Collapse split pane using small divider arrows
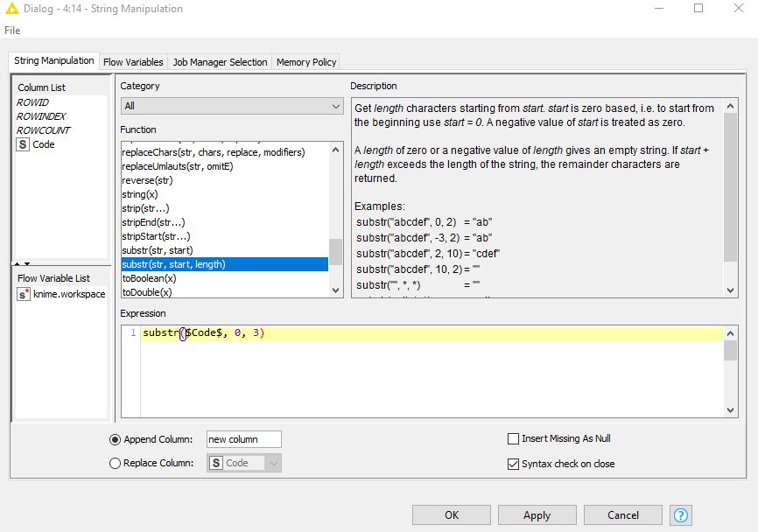 point(22,264)
